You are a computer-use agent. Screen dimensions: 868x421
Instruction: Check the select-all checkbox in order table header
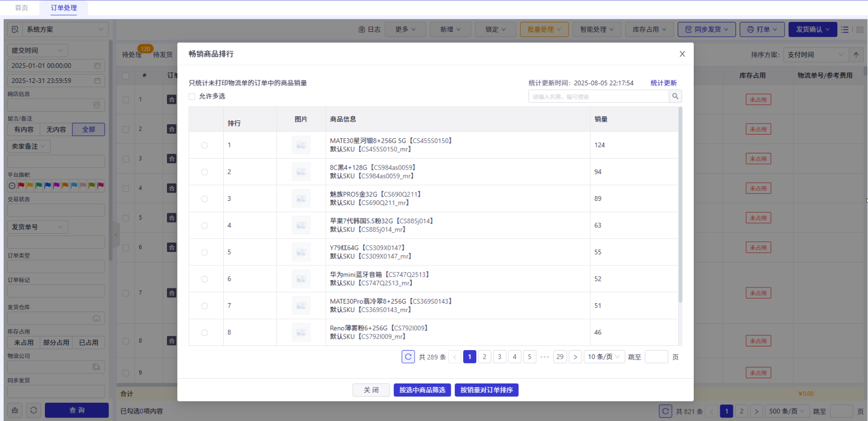point(126,76)
